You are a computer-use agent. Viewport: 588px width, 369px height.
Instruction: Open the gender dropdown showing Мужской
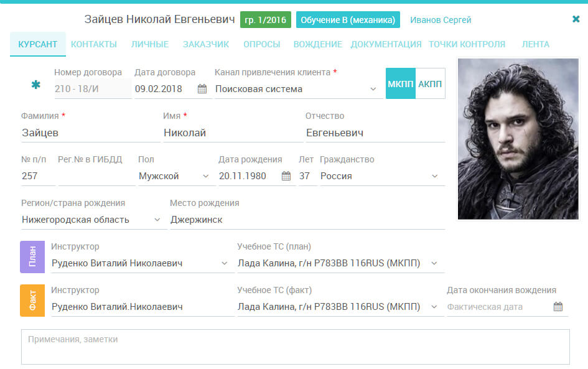pyautogui.click(x=205, y=176)
